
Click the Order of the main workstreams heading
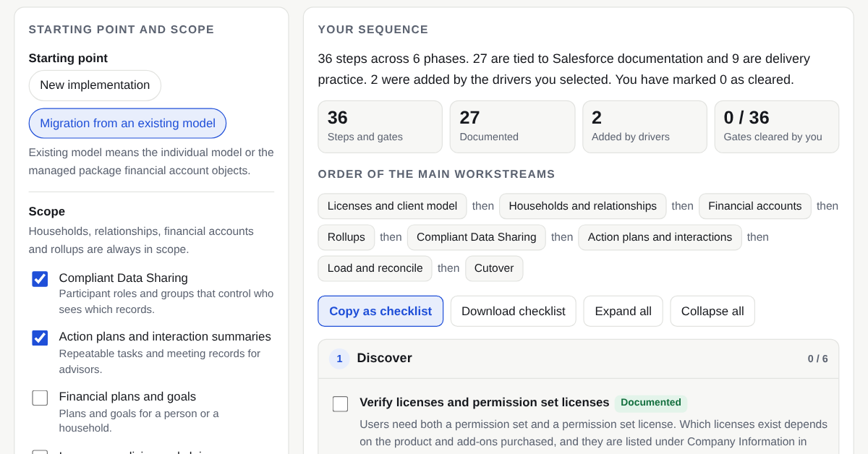[437, 174]
